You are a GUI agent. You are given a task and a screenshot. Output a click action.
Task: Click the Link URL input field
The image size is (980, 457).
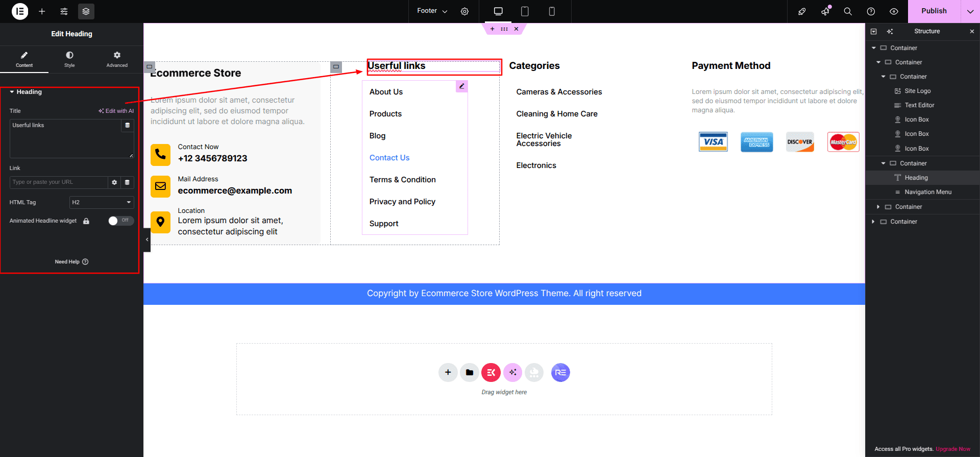[x=59, y=182]
